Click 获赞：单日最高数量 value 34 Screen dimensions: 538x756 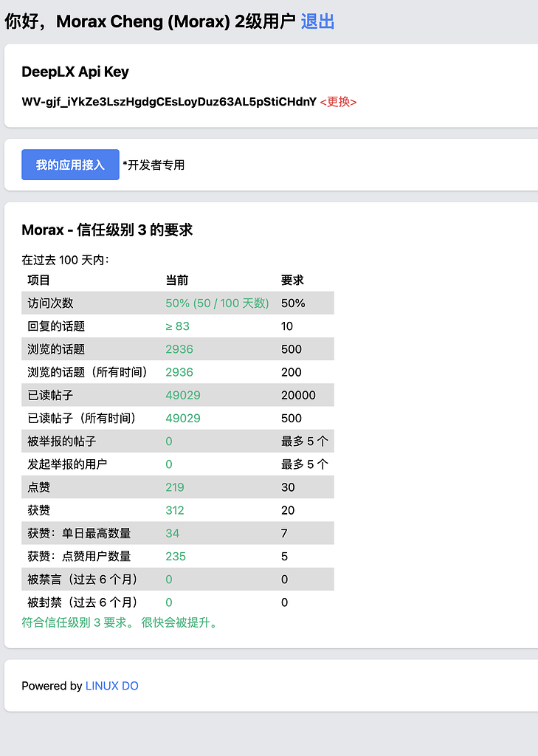[x=172, y=533]
